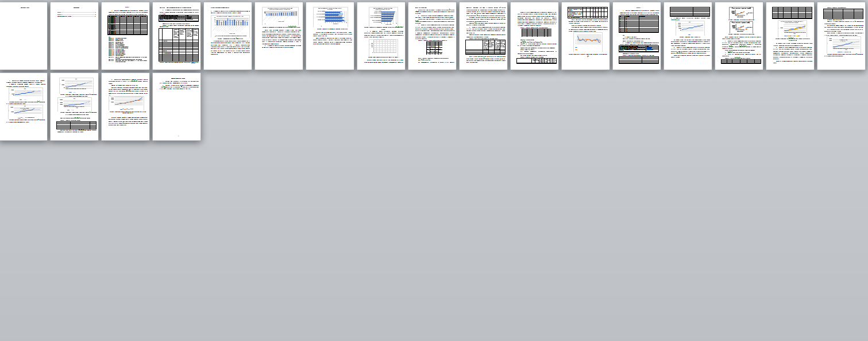Screen dimensions: 868x341
Task: Select page 18 with two blue line charts
Action: [24, 106]
